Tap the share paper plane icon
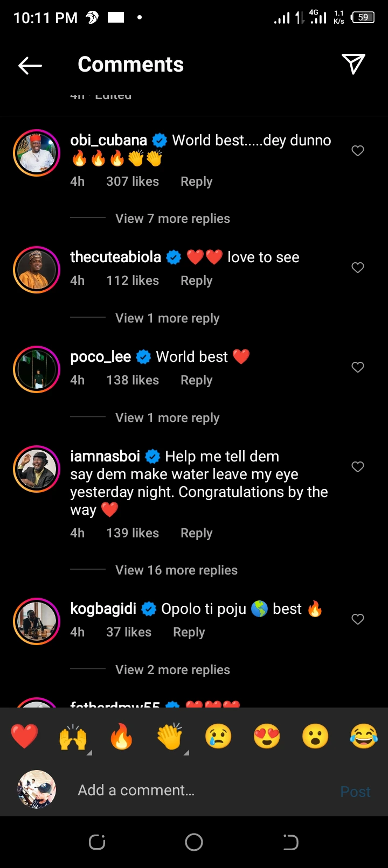 click(354, 64)
